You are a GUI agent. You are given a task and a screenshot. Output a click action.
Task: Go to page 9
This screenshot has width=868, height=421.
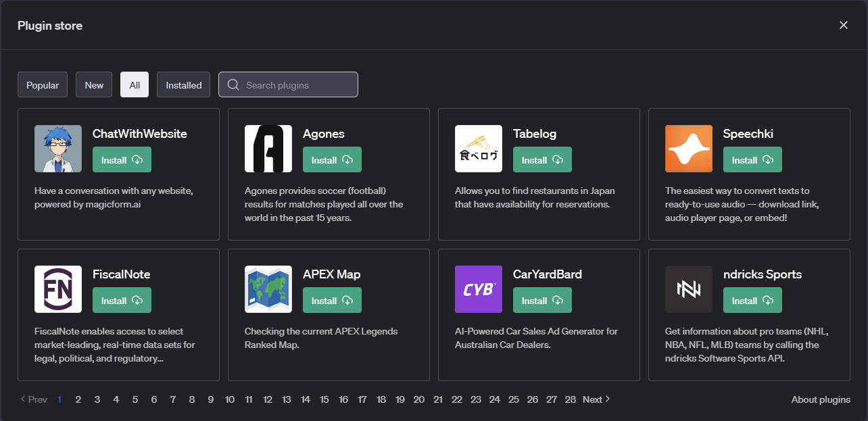(211, 399)
